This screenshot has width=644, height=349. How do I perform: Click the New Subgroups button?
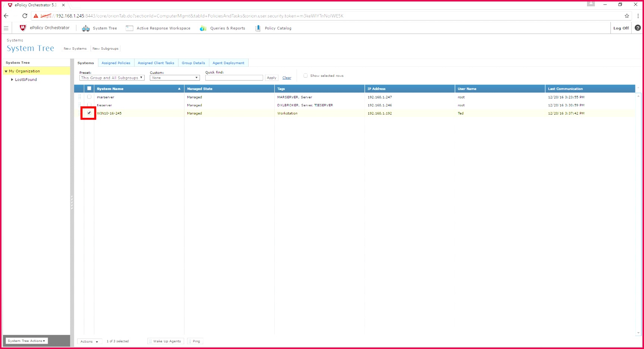[105, 48]
